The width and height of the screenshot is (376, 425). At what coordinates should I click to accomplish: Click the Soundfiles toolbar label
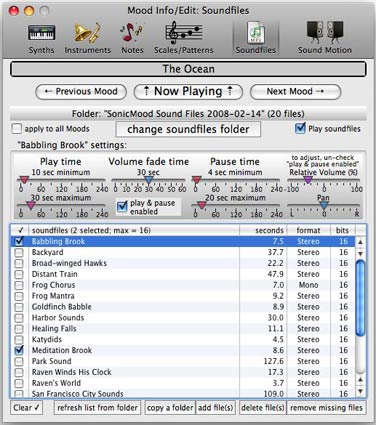click(x=256, y=50)
